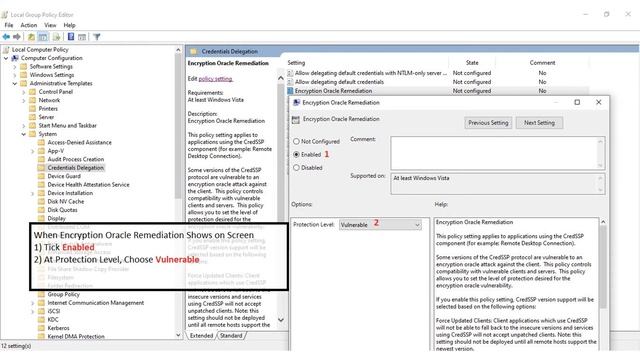Click the Computer Configuration node icon
640x360 pixels.
tap(15, 58)
